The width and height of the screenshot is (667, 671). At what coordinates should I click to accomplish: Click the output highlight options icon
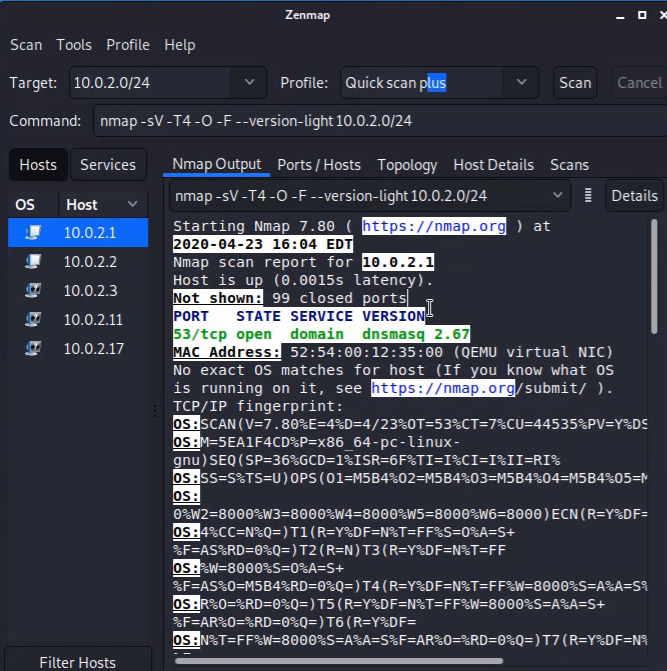point(588,196)
